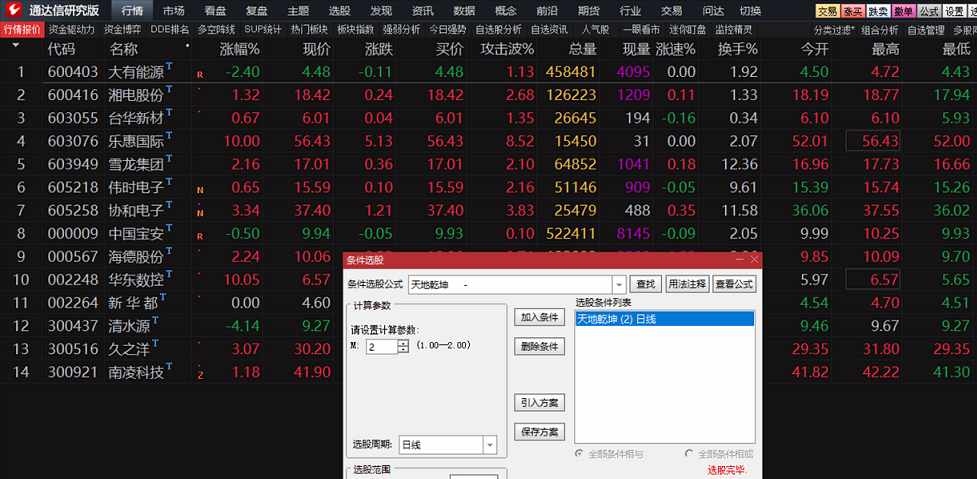The height and width of the screenshot is (479, 977).
Task: Click the 撤单 button at top right
Action: click(903, 11)
